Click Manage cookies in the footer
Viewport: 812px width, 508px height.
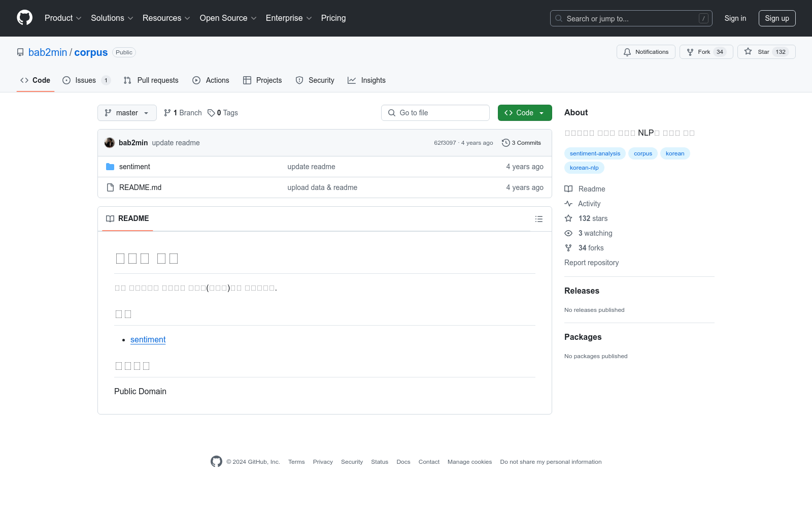tap(469, 462)
